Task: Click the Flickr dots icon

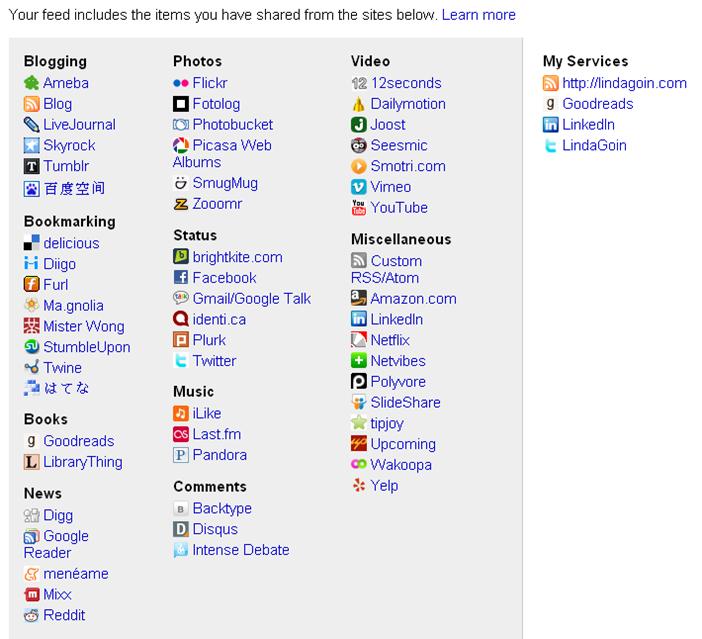Action: click(x=180, y=83)
